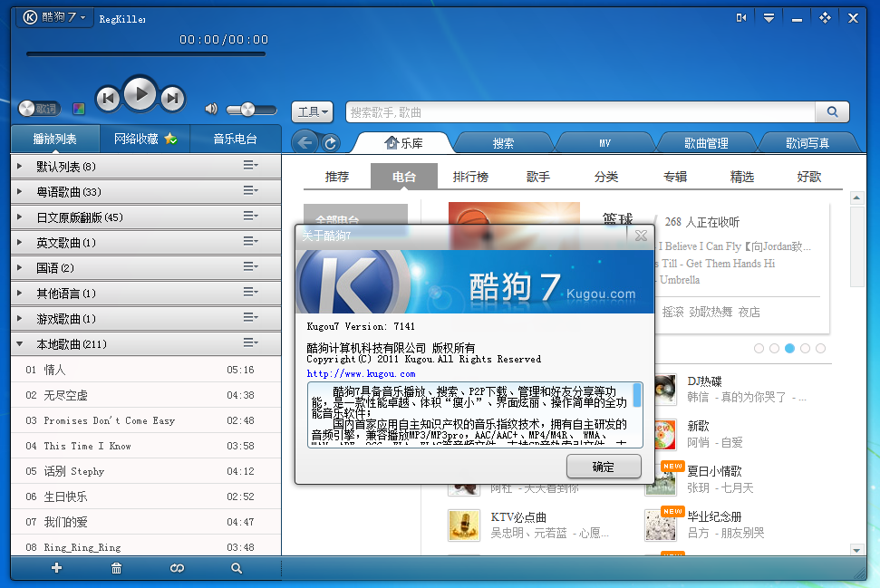Adjust the volume slider
This screenshot has height=588, width=880.
[251, 110]
